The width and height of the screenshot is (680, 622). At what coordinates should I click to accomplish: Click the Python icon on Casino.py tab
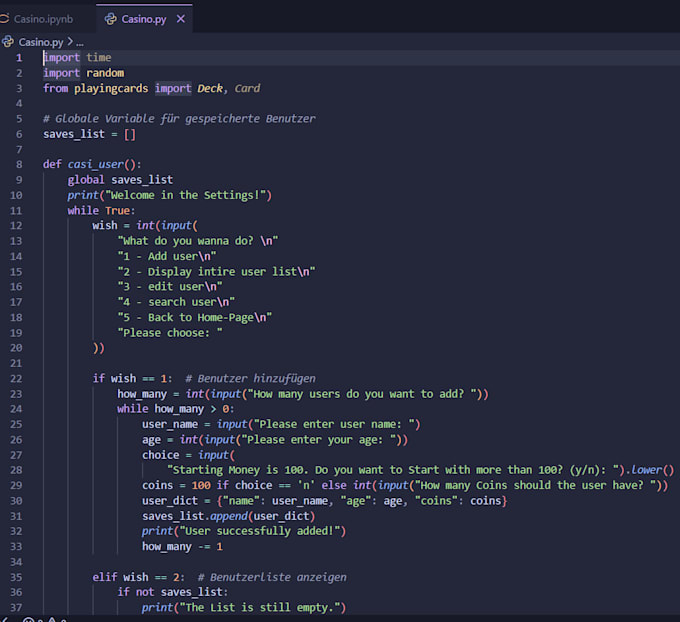click(x=111, y=19)
